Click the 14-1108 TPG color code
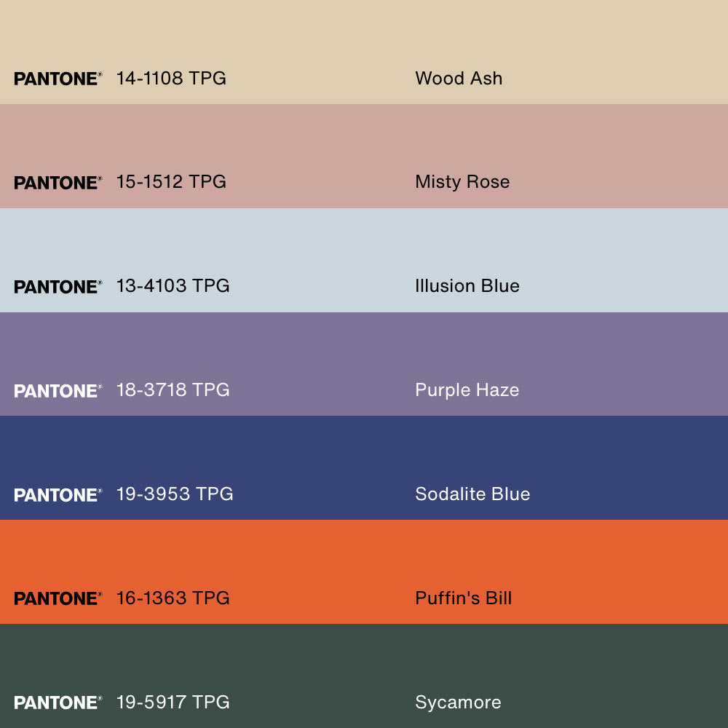This screenshot has height=728, width=728. pyautogui.click(x=171, y=78)
